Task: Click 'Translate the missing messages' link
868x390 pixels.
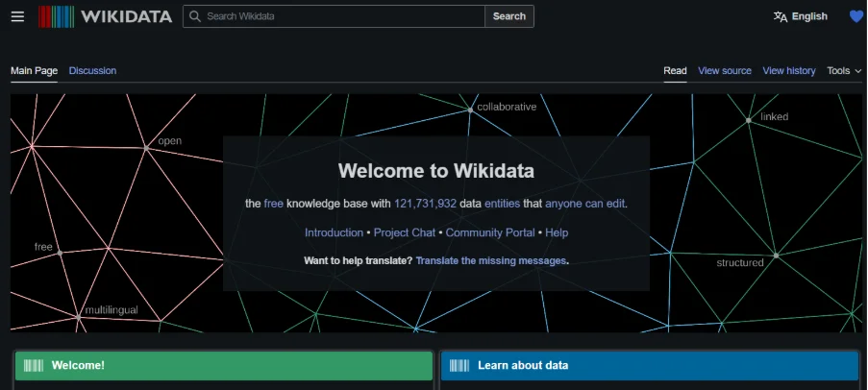Action: (491, 260)
